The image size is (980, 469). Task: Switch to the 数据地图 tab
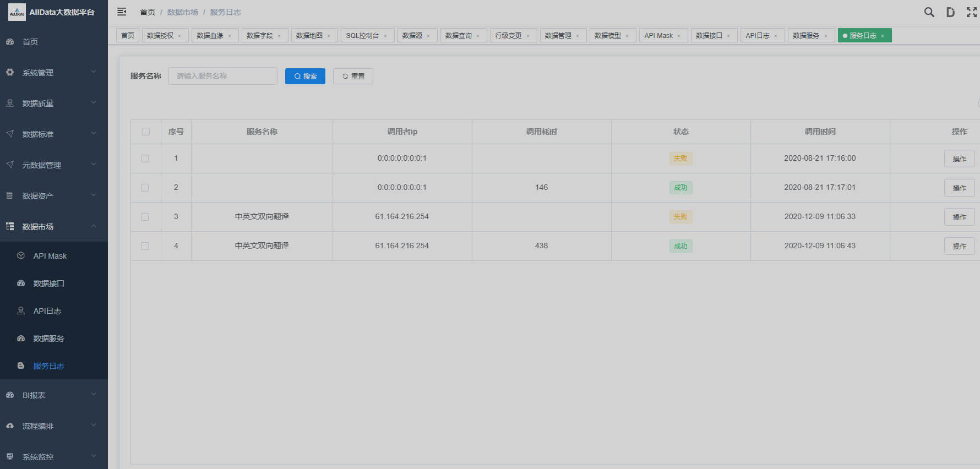tap(309, 36)
